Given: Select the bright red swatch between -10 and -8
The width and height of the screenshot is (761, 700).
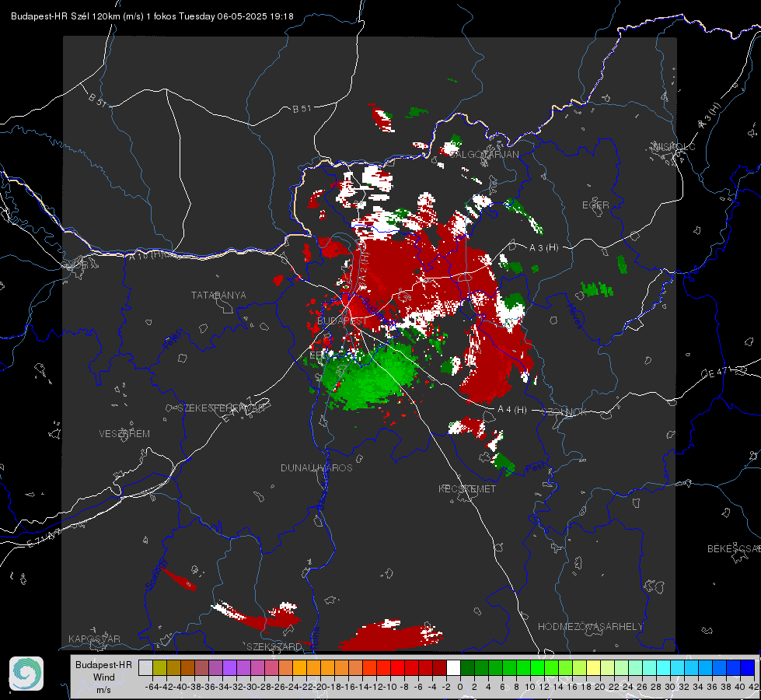Looking at the screenshot, I should pyautogui.click(x=397, y=667).
